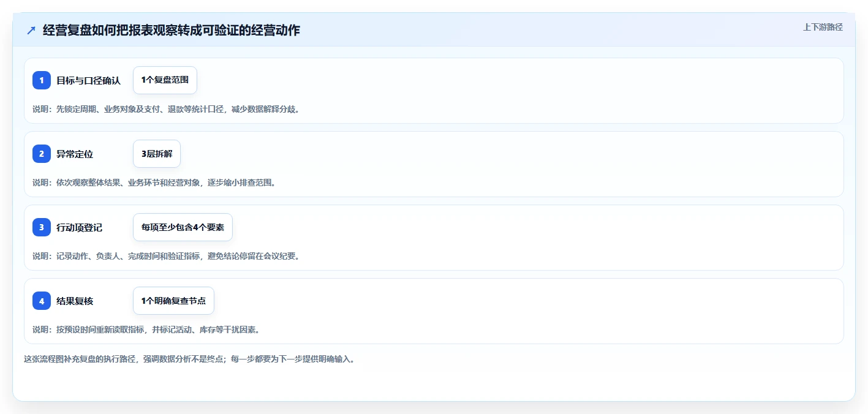Click the description starting 按预设时间重新读取指标
Screen dimensions: 868x414
146,329
